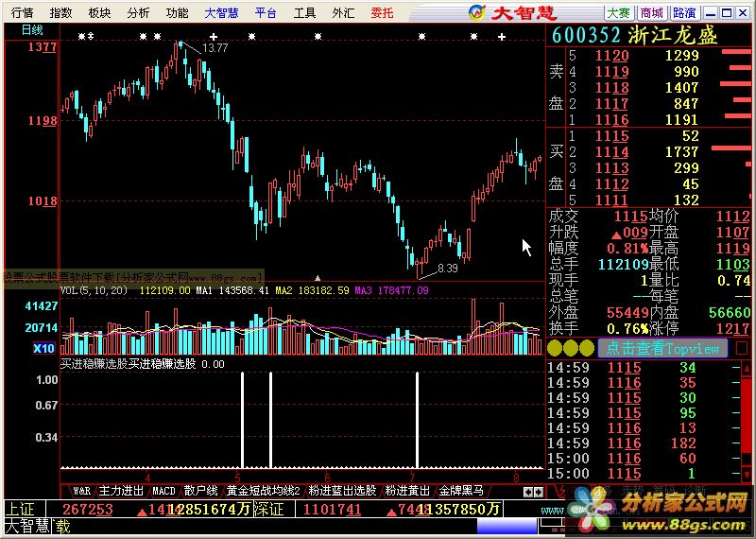
Task: Open the 行情 menu
Action: (x=22, y=12)
